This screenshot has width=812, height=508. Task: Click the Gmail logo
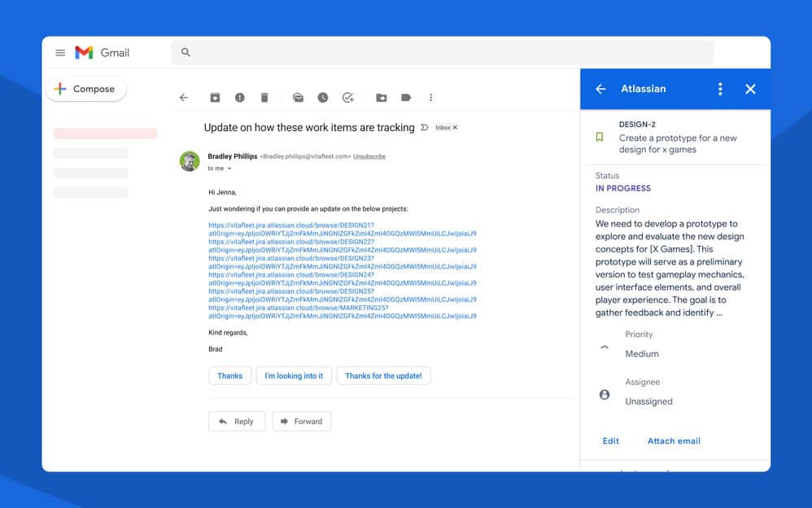pyautogui.click(x=102, y=52)
